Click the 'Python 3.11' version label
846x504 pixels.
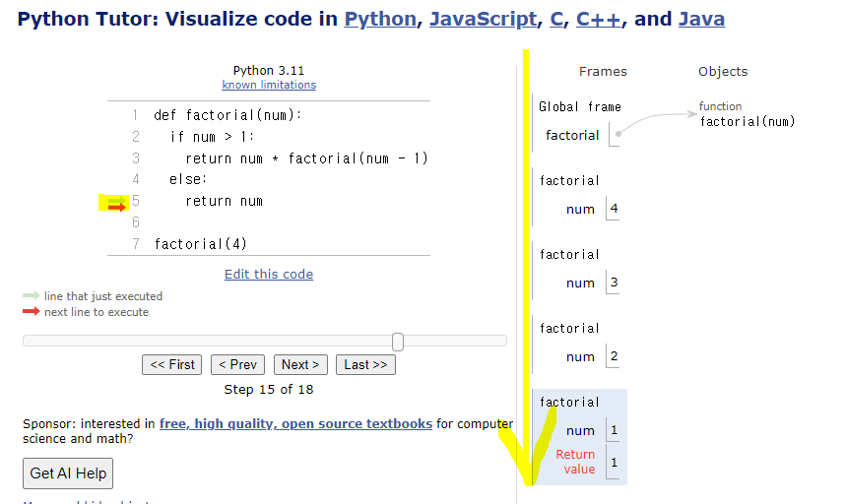pos(269,71)
